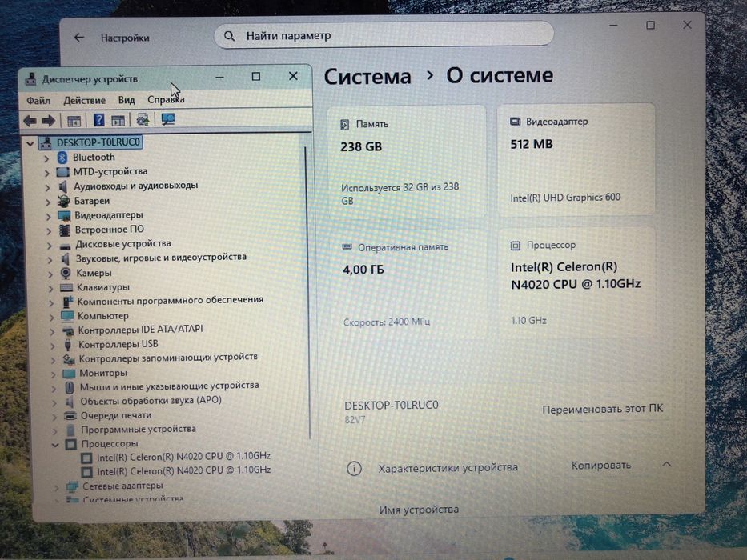Screen dimensions: 747x560
Task: Click the Система breadcrumb link
Action: click(x=367, y=77)
